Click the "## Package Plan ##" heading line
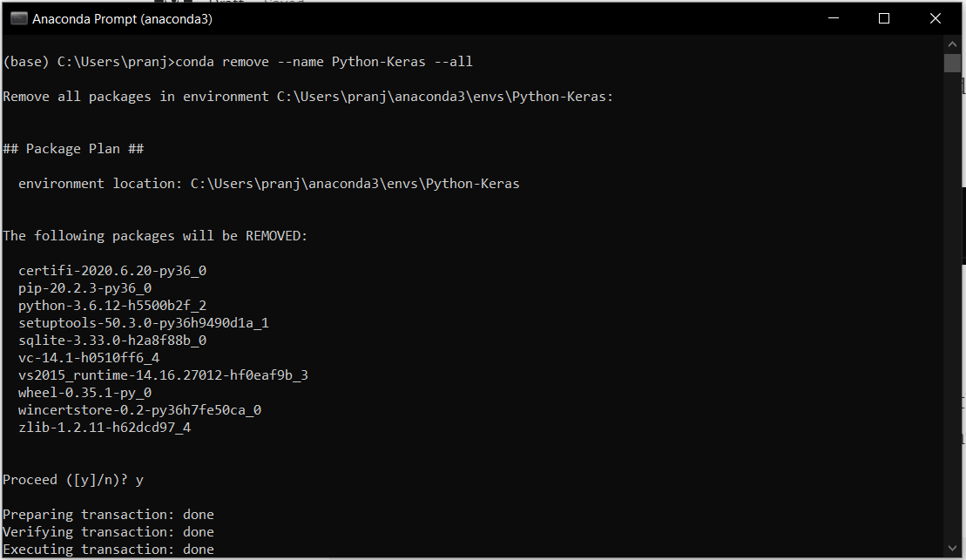966x560 pixels. 73,149
